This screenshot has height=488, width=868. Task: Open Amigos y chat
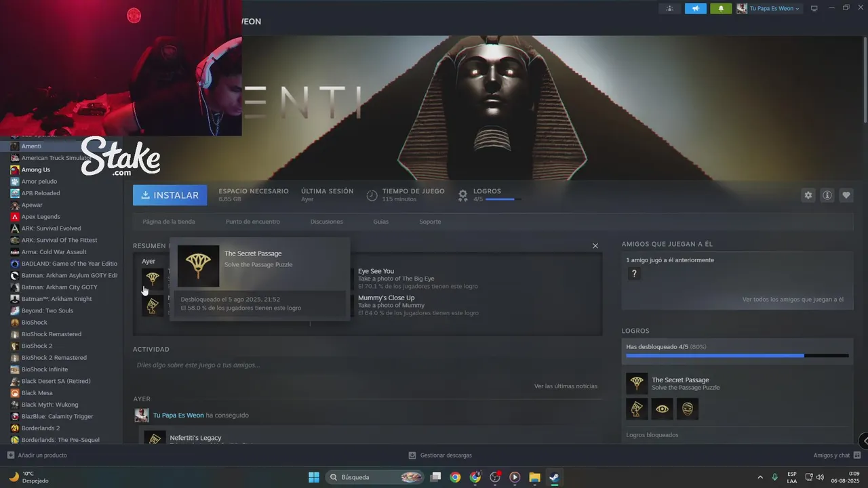coord(837,455)
